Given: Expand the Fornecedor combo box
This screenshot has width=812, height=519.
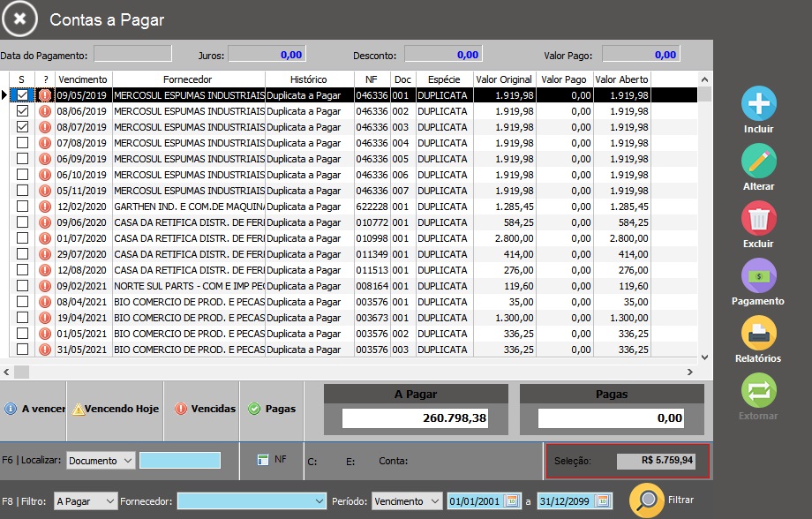Looking at the screenshot, I should pos(320,501).
